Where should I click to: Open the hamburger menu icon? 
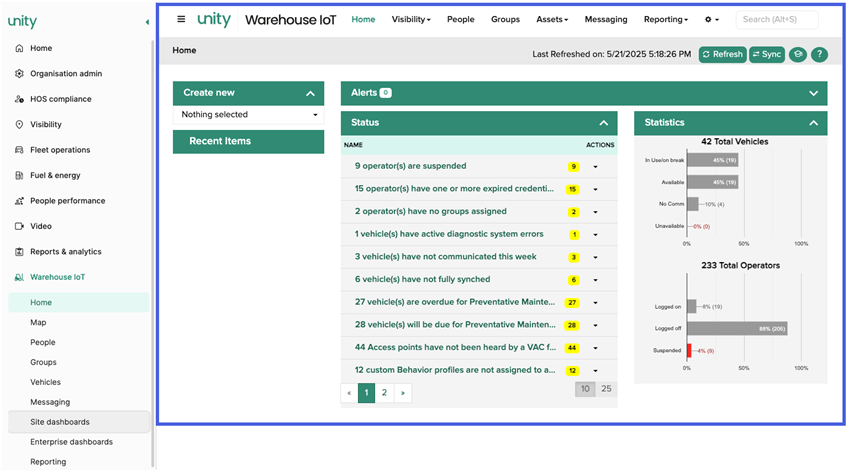(181, 19)
